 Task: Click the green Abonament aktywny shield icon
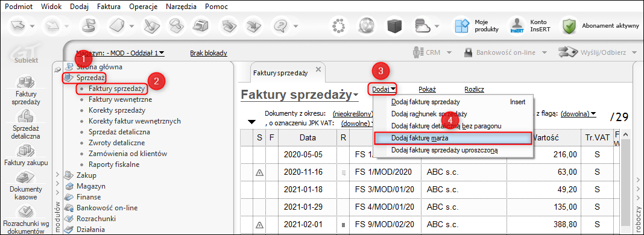pyautogui.click(x=569, y=25)
